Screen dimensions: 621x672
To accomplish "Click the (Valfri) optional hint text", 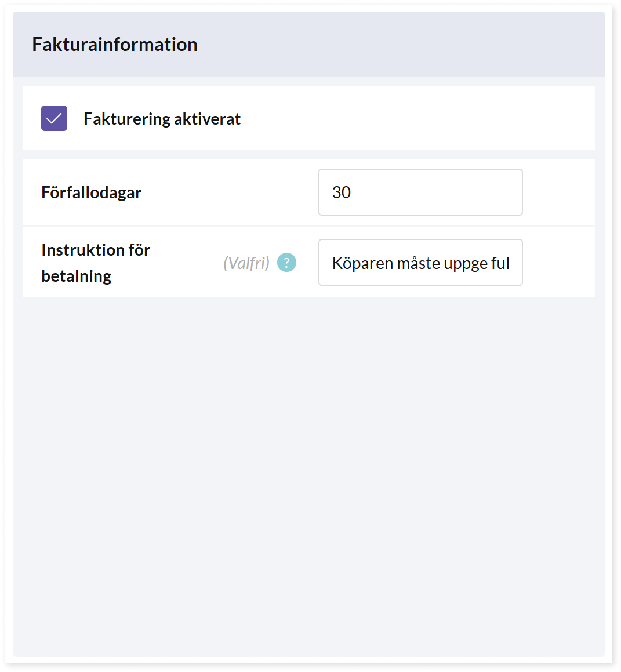I will (x=246, y=263).
